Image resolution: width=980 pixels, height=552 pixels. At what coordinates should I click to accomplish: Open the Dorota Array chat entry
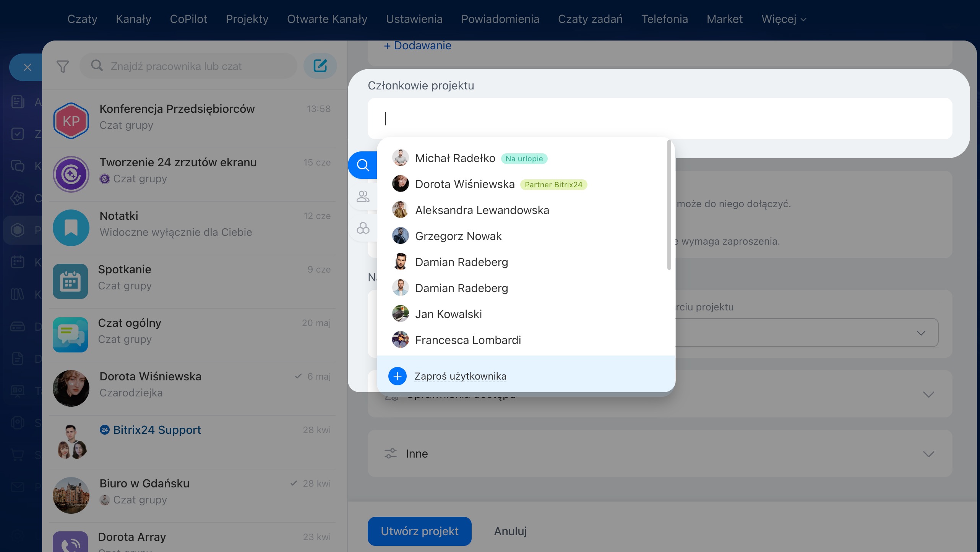click(x=192, y=538)
